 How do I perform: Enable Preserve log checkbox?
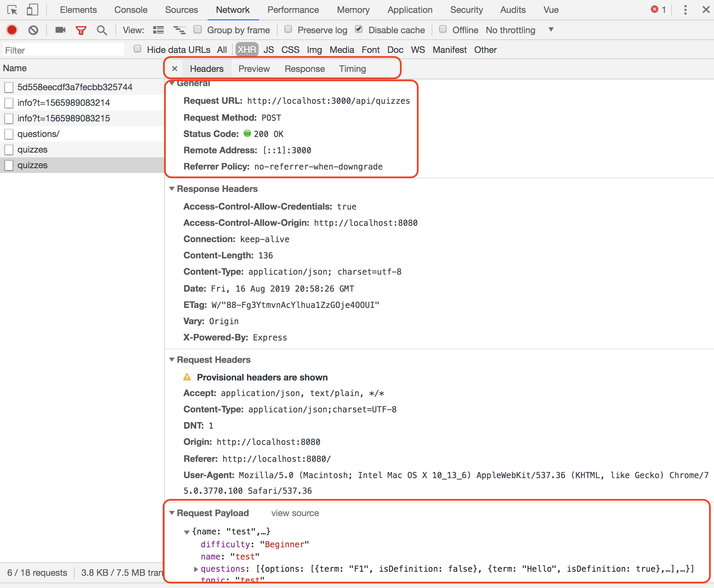[288, 30]
